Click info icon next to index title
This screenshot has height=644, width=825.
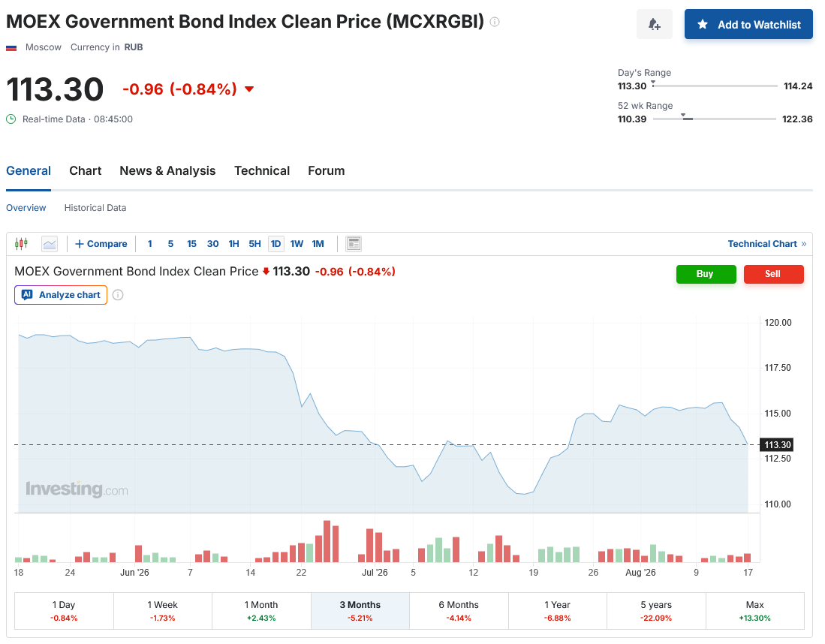[495, 22]
